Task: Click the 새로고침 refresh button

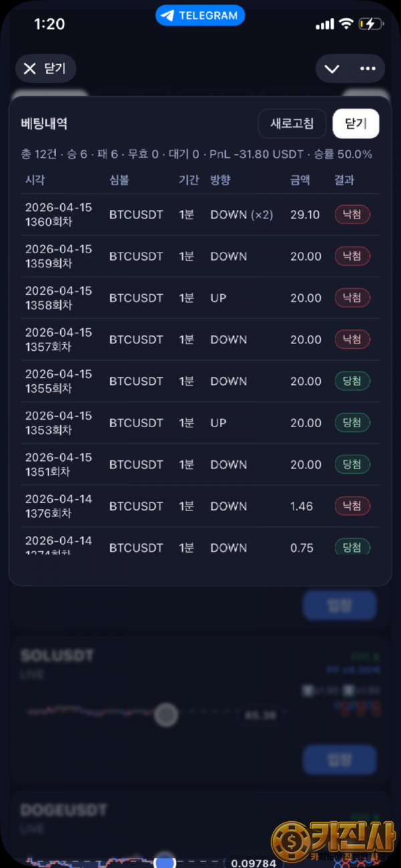Action: [291, 124]
